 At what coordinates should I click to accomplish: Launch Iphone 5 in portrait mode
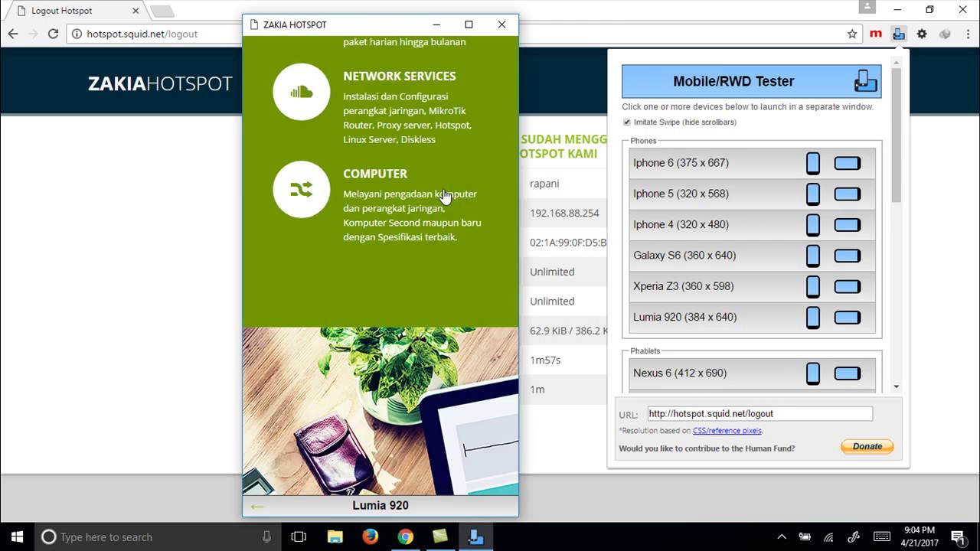[x=813, y=194]
